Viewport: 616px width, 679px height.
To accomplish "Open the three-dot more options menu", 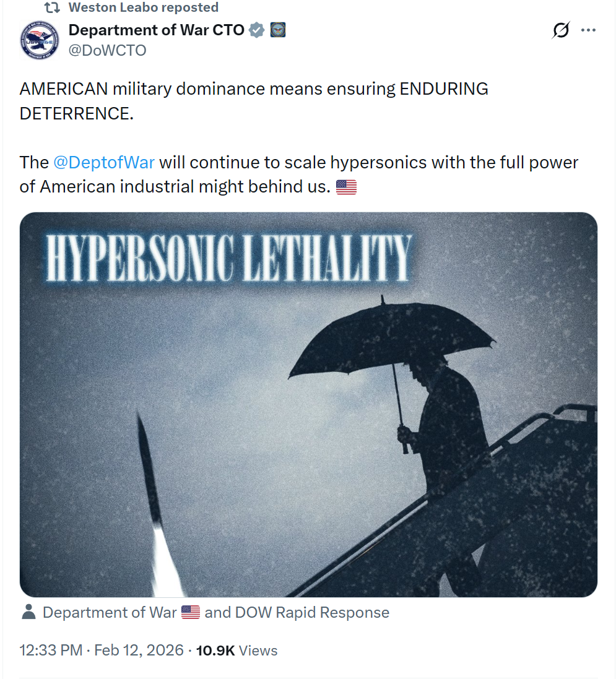I will click(x=588, y=30).
